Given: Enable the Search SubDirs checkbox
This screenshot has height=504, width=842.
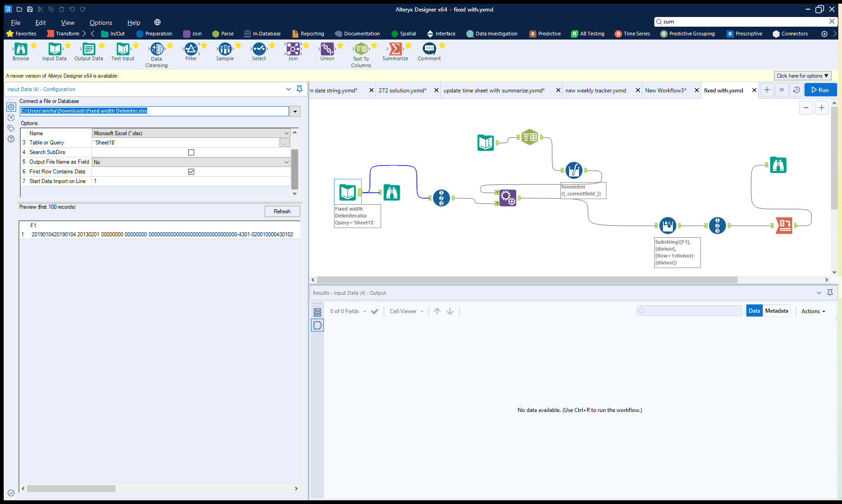Looking at the screenshot, I should (x=191, y=152).
